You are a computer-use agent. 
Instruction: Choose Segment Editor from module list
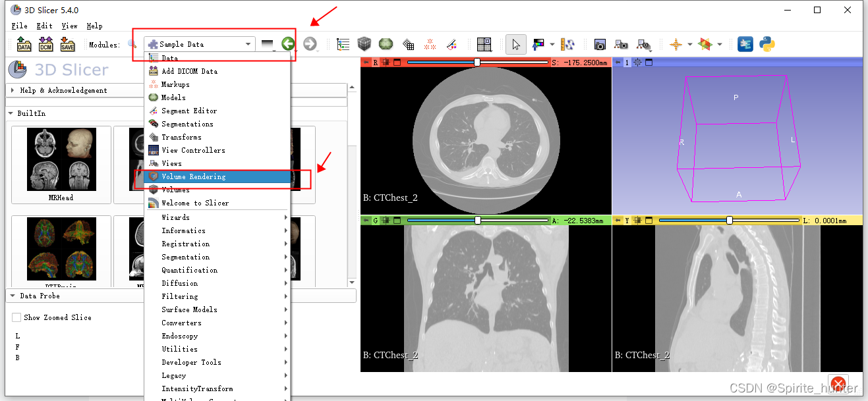click(217, 111)
